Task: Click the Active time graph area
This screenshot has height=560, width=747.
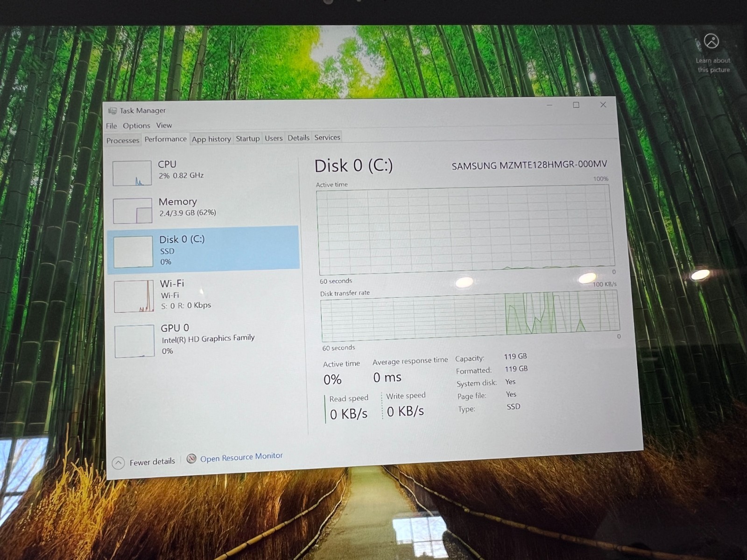Action: (x=466, y=229)
